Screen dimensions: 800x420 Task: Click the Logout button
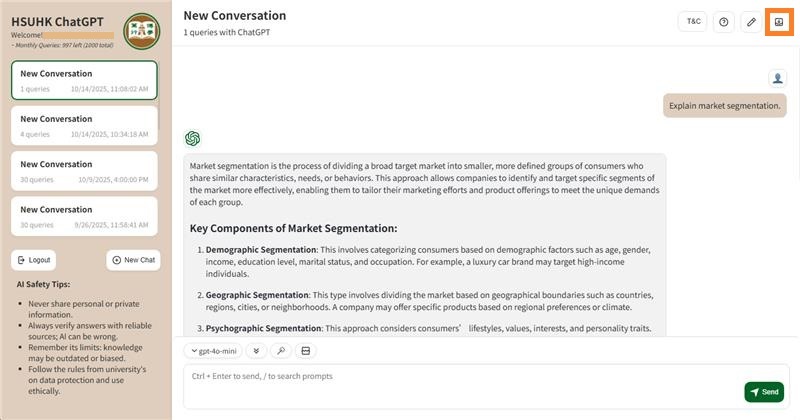(x=34, y=260)
